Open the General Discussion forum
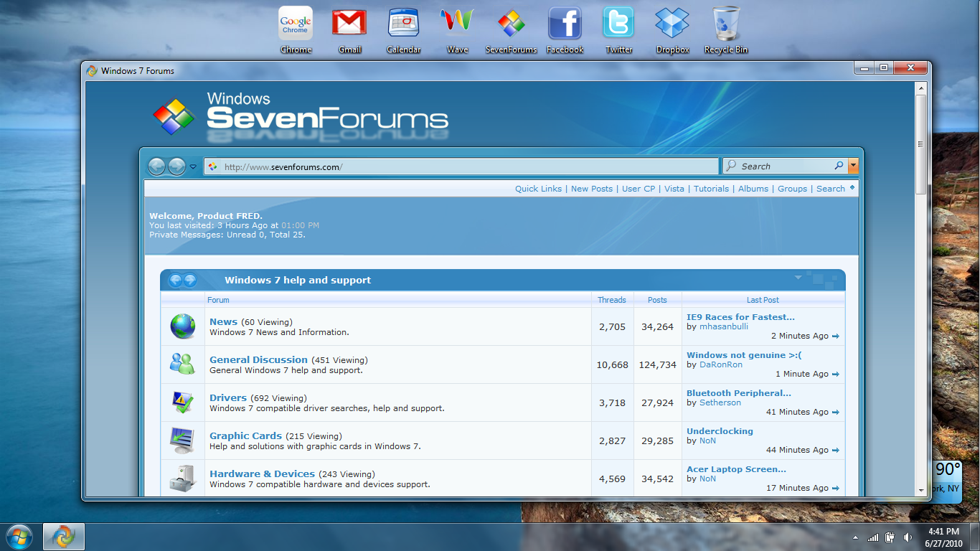Image resolution: width=980 pixels, height=551 pixels. click(x=258, y=360)
